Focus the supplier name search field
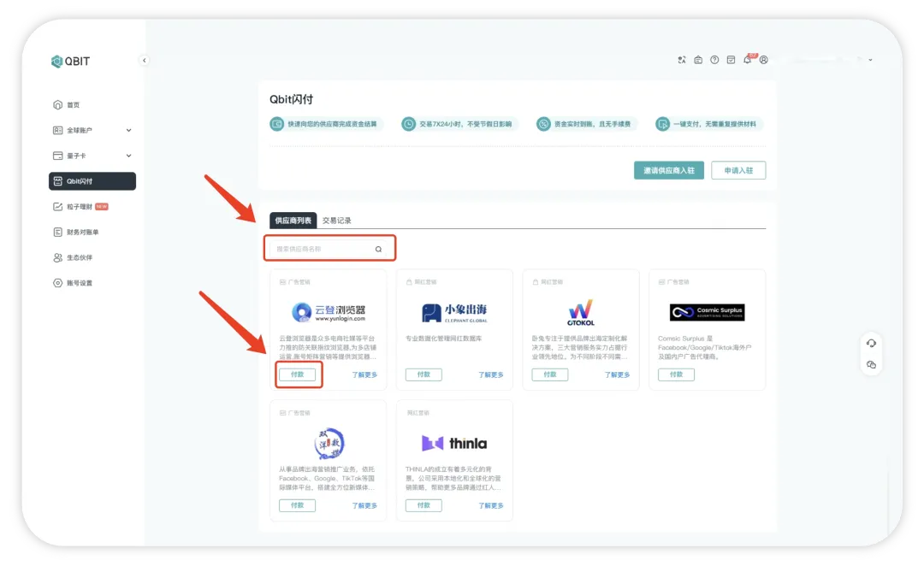The width and height of the screenshot is (924, 566). [329, 249]
